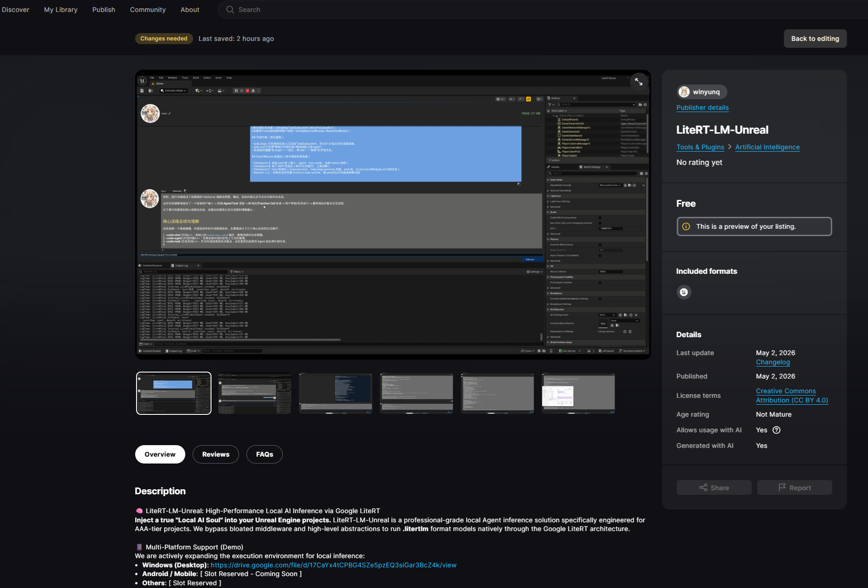Click the LiteRT-LM-Unreal listing title
This screenshot has width=868, height=588.
click(722, 130)
